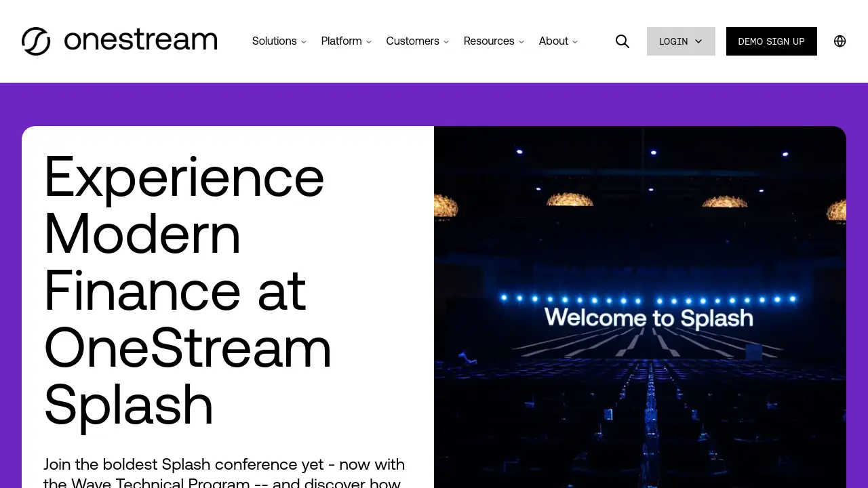
Task: Open the search magnifier icon
Action: [x=623, y=41]
